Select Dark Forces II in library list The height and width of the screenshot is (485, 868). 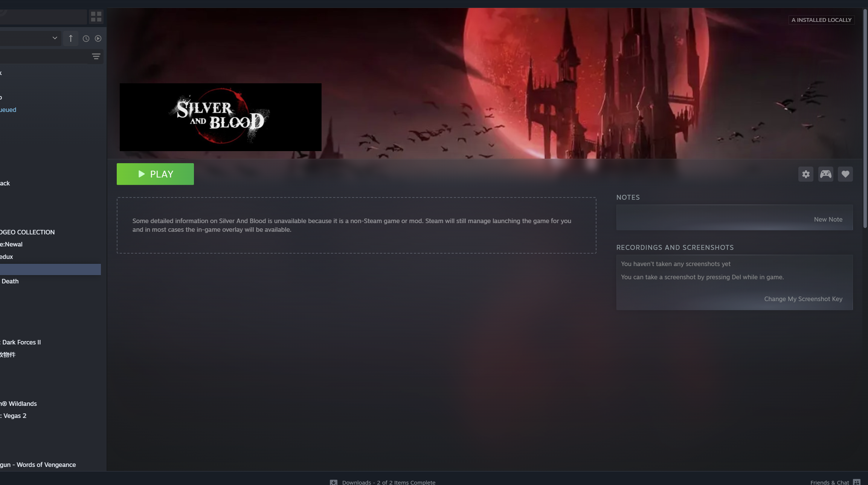point(21,342)
